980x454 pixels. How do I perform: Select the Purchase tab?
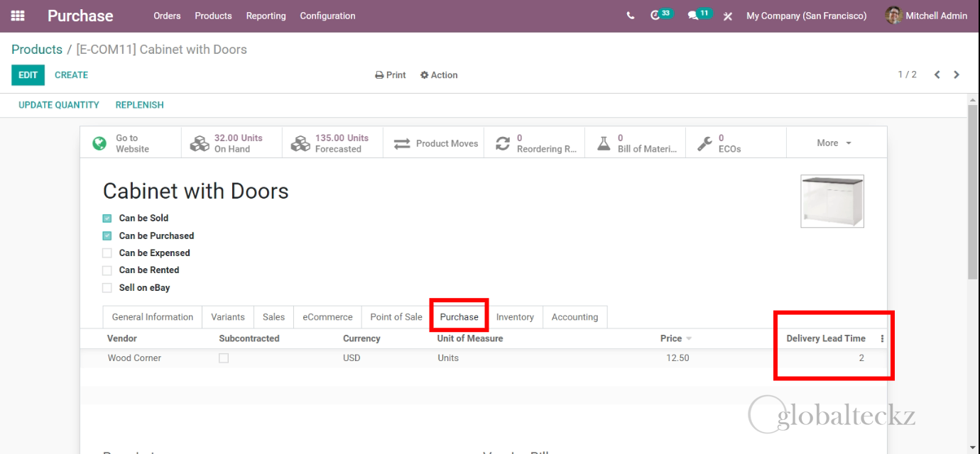459,317
